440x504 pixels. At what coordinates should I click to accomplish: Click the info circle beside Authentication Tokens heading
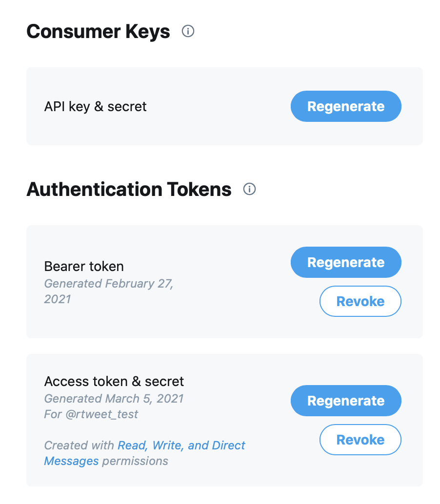click(x=249, y=189)
